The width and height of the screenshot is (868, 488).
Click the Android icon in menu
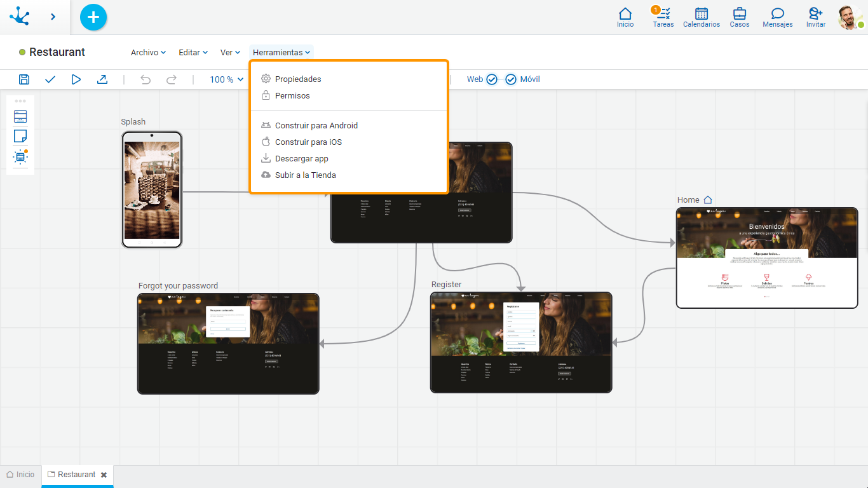[x=266, y=125]
